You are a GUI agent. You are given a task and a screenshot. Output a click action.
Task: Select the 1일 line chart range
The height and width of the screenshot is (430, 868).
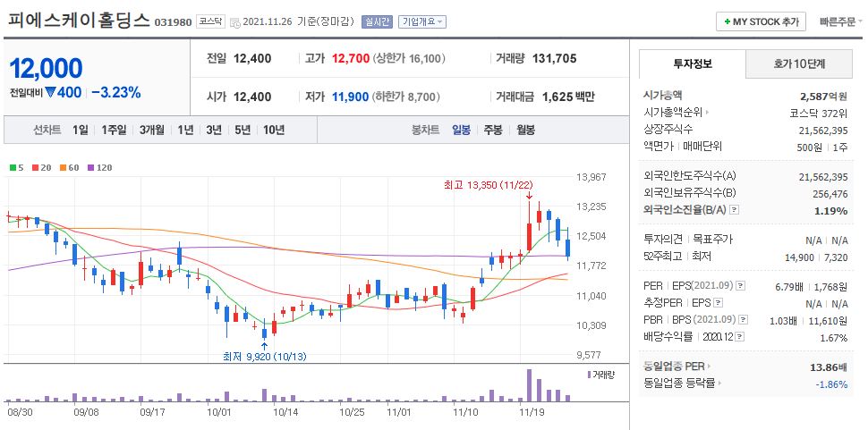pyautogui.click(x=80, y=130)
